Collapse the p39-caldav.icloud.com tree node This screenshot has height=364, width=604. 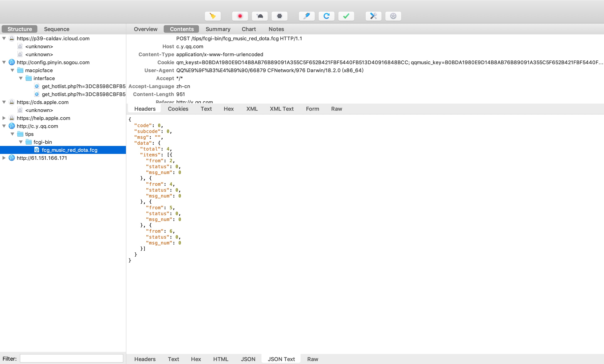pos(4,38)
